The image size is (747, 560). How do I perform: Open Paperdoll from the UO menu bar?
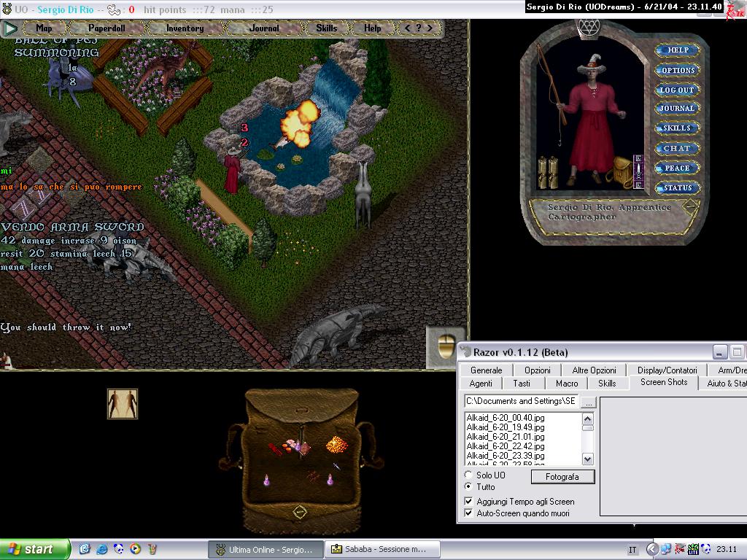pyautogui.click(x=107, y=28)
